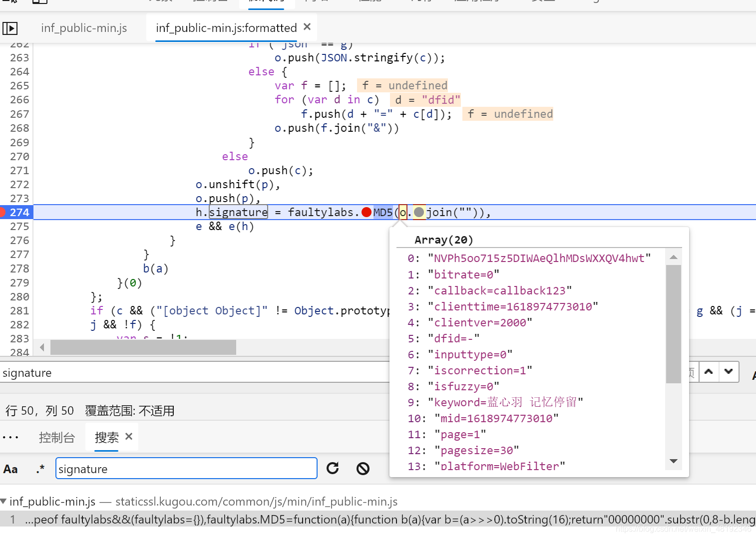The height and width of the screenshot is (538, 756).
Task: Select array item 1 bitrate=0
Action: [463, 274]
